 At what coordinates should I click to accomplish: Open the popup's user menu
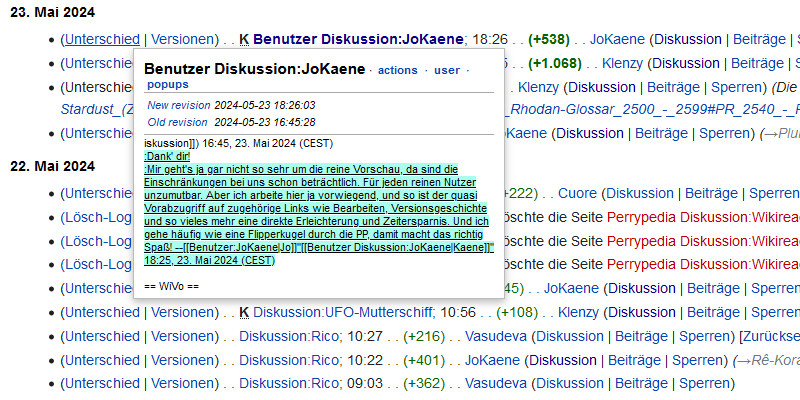(x=447, y=70)
